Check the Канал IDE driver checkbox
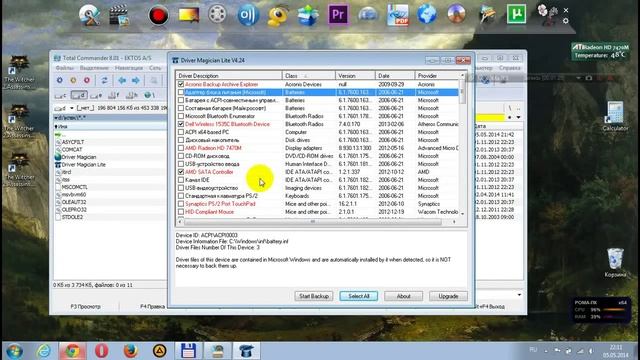640x360 pixels. point(181,180)
